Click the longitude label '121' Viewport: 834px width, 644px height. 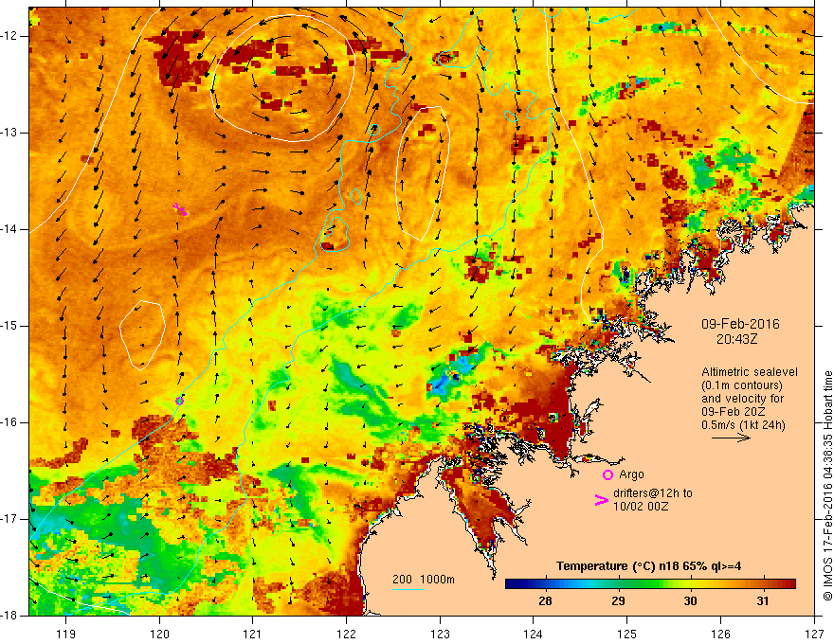[x=253, y=634]
